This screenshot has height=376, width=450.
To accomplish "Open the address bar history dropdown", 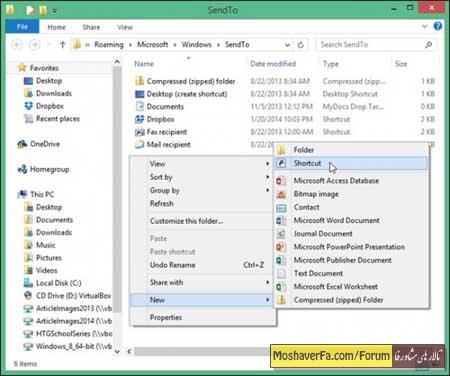I will pos(287,45).
